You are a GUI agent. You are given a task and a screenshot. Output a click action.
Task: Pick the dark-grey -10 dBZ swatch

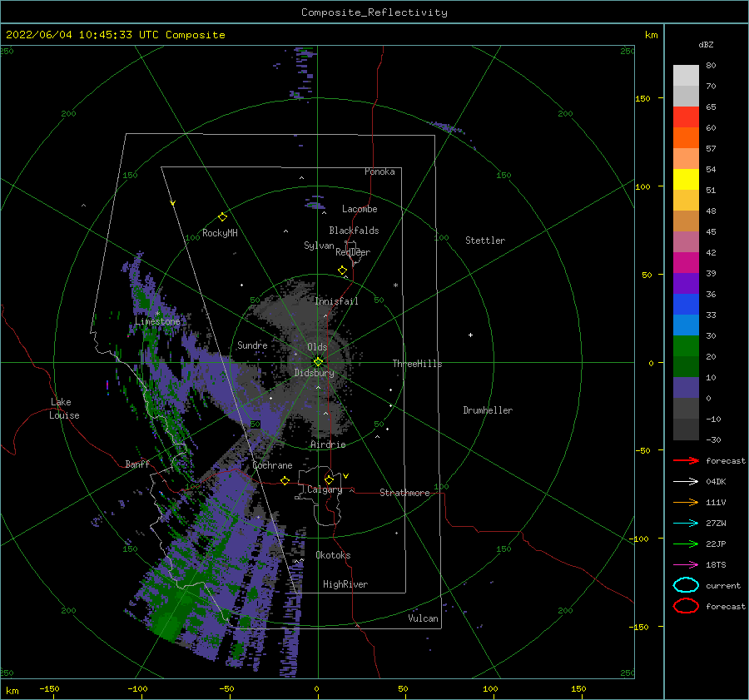[686, 429]
